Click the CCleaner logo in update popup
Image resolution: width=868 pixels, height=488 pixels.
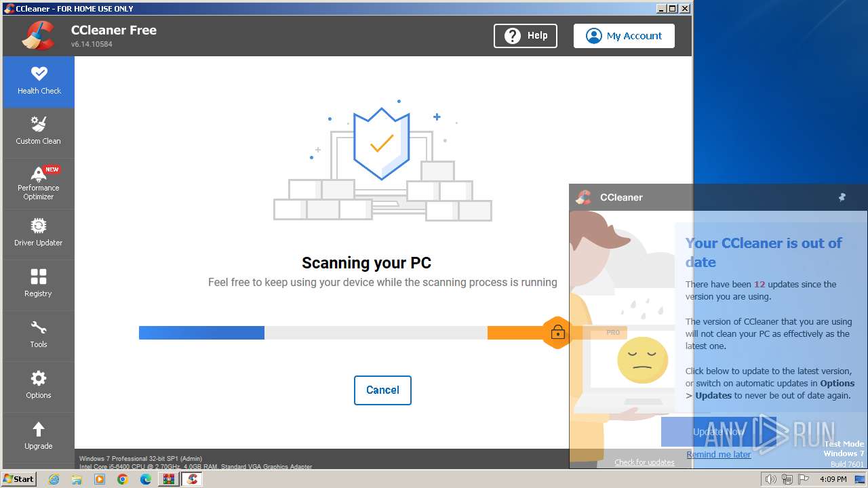[584, 197]
